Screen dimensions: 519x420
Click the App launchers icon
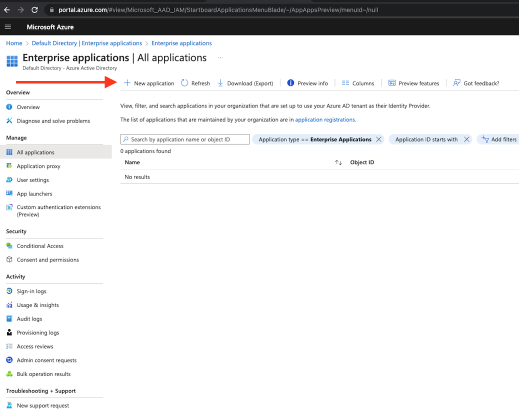click(9, 193)
